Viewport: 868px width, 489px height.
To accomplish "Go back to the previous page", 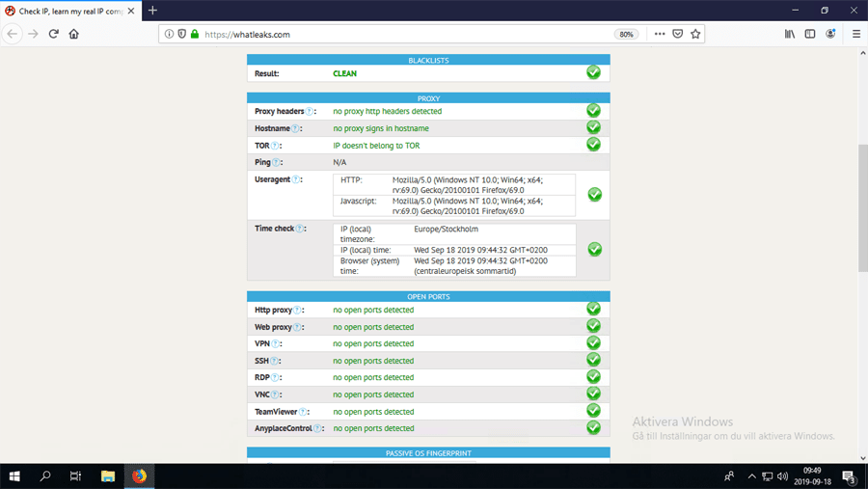I will click(x=13, y=34).
